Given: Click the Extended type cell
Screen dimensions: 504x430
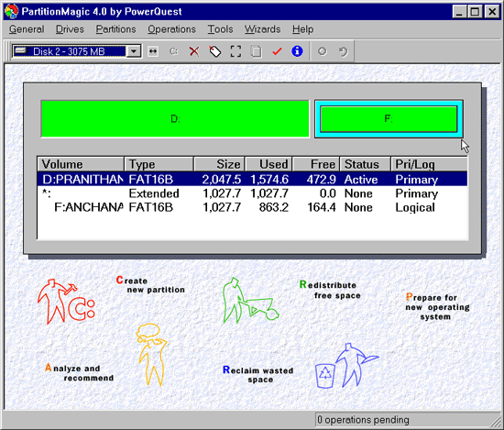Looking at the screenshot, I should click(154, 193).
